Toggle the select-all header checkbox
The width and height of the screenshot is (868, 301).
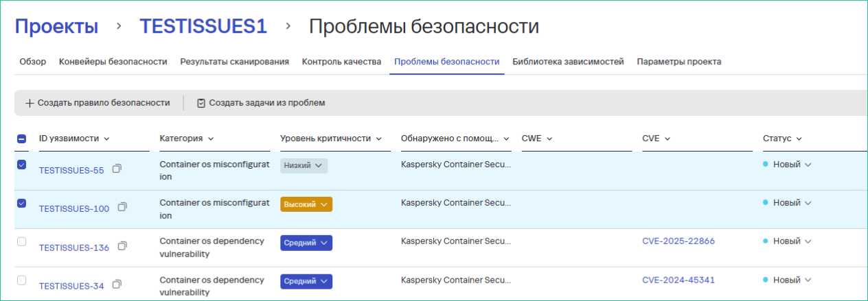pos(21,139)
